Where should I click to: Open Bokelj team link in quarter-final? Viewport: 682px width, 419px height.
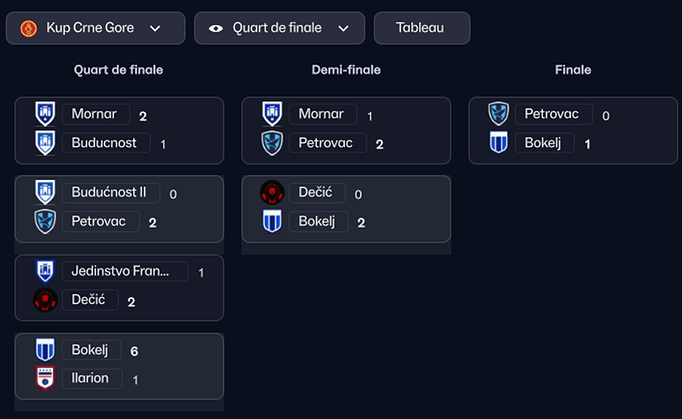pos(91,350)
